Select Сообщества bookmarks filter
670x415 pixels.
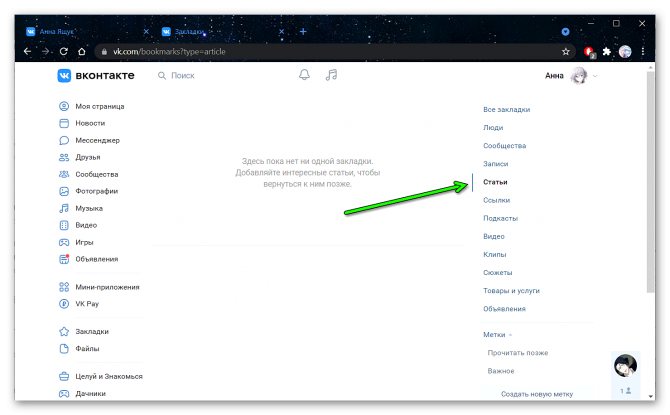coord(505,146)
